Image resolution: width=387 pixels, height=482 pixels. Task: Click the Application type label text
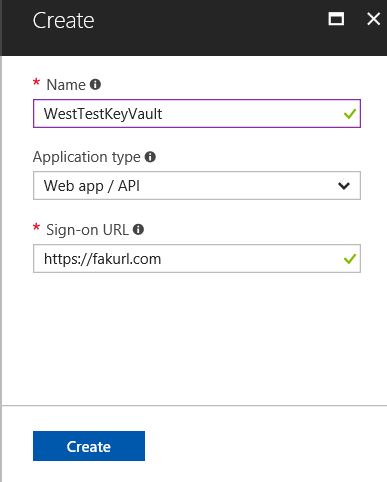[87, 157]
